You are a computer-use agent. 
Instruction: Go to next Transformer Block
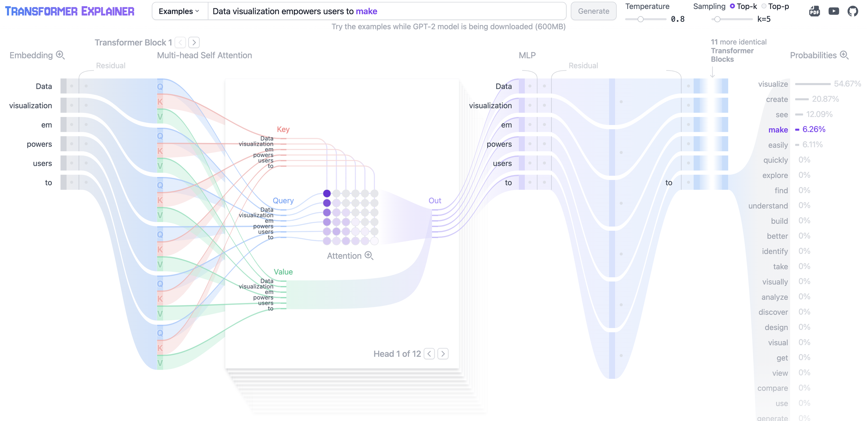click(x=194, y=42)
